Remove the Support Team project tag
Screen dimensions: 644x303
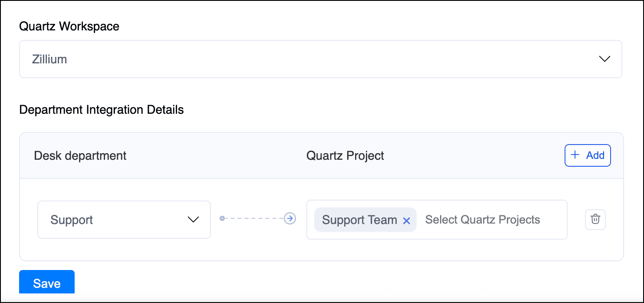point(407,221)
